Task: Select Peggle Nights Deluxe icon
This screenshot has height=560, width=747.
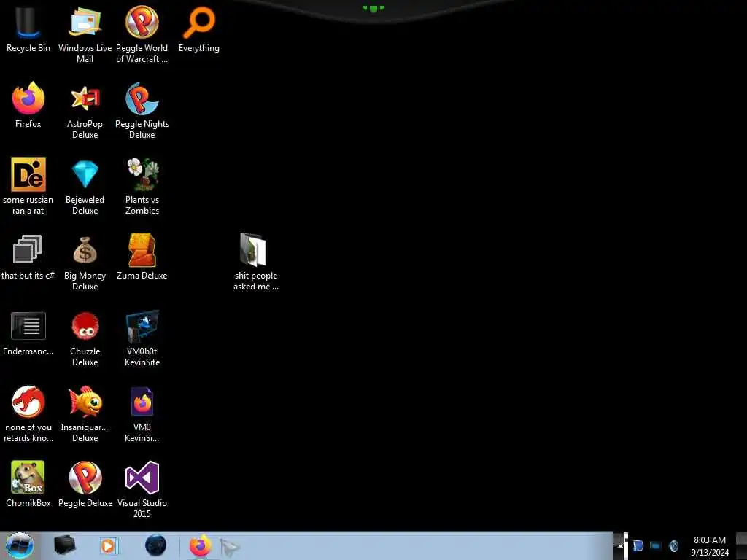Action: 142,111
